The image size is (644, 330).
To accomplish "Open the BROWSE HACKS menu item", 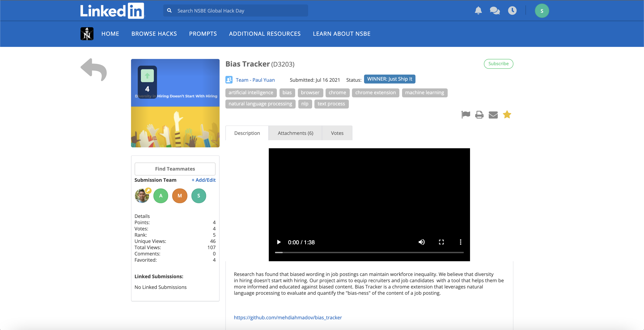I will [x=154, y=34].
